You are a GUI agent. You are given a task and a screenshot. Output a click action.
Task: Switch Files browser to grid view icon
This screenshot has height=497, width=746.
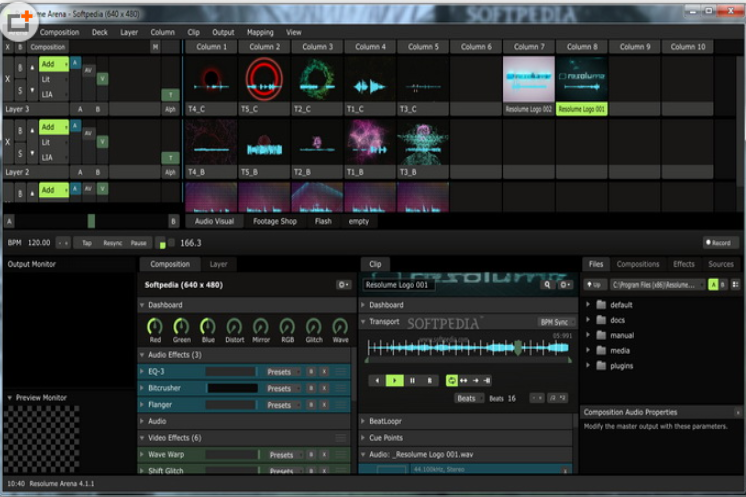coord(736,285)
